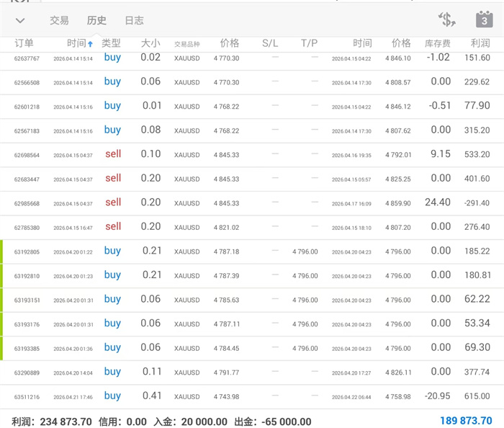504x428 pixels.
Task: Click profit value 185.22
Action: [x=477, y=251]
